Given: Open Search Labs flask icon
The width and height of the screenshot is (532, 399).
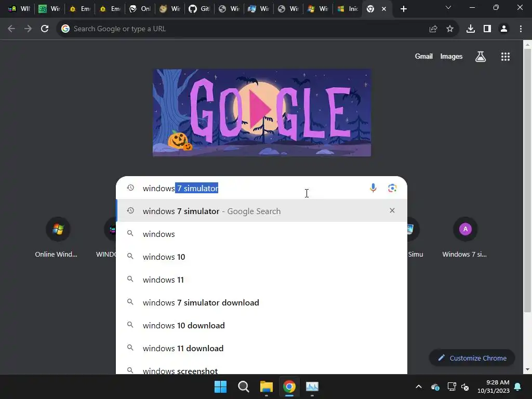Looking at the screenshot, I should pyautogui.click(x=481, y=57).
